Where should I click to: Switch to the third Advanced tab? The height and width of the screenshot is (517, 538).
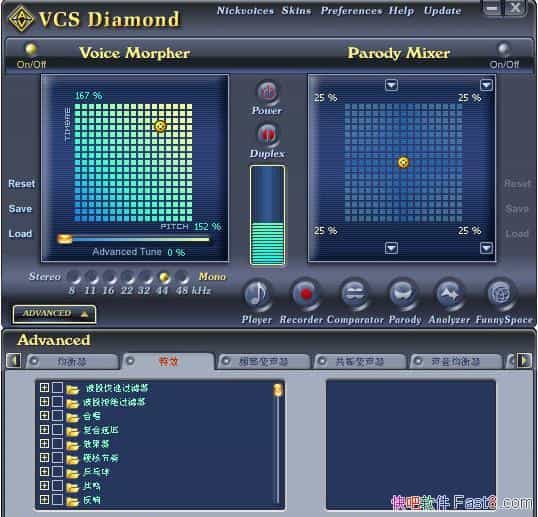point(264,362)
